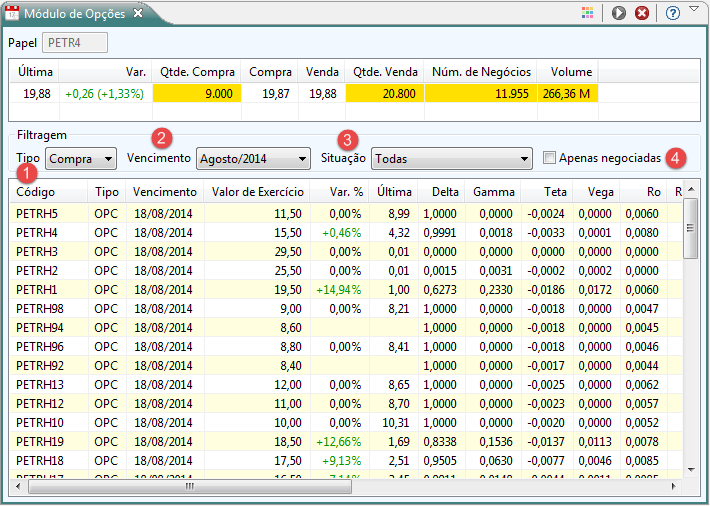Click the +14,94% variation cell
Screen dimensions: 710x506
pos(339,289)
